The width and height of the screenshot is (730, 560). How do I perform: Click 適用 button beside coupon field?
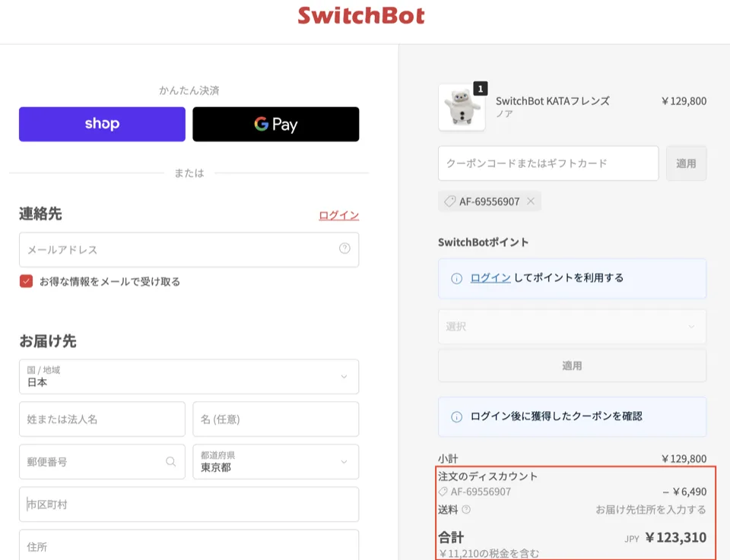coord(686,163)
